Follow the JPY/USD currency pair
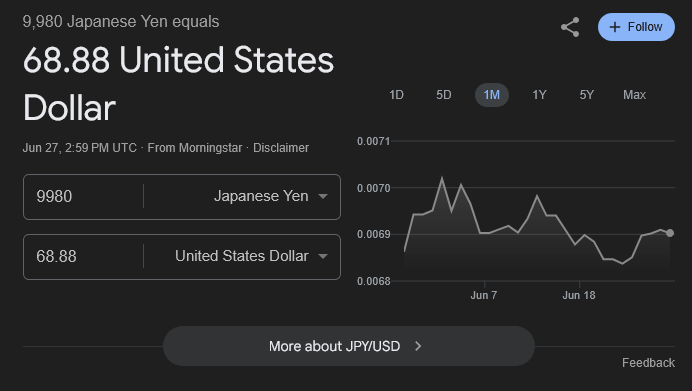The width and height of the screenshot is (692, 391). pyautogui.click(x=636, y=27)
